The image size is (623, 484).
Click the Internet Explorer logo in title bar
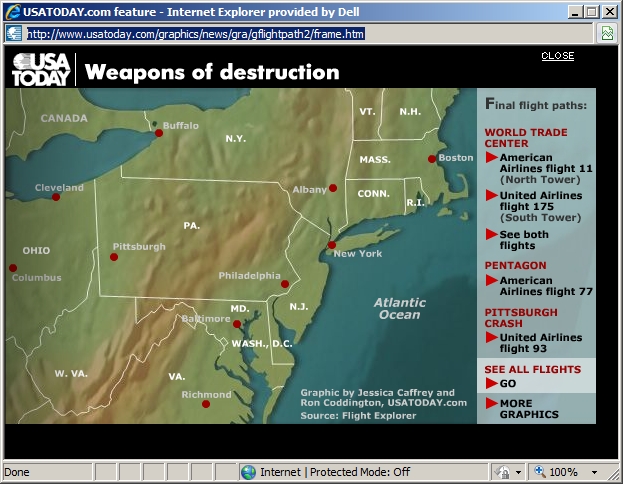13,12
